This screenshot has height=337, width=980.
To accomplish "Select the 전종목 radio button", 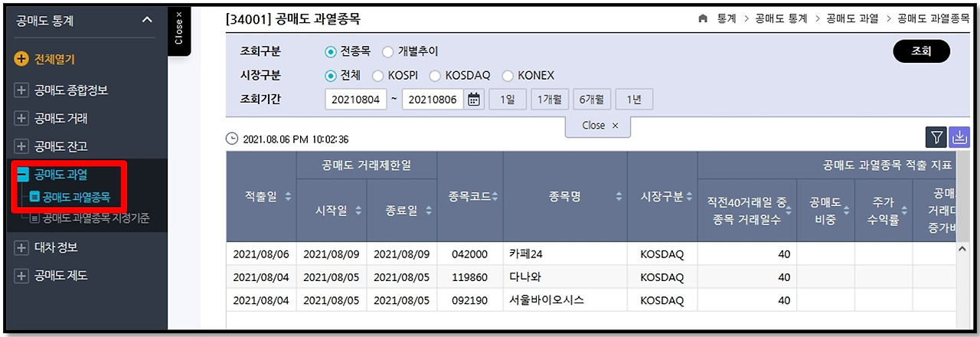I will (x=331, y=52).
